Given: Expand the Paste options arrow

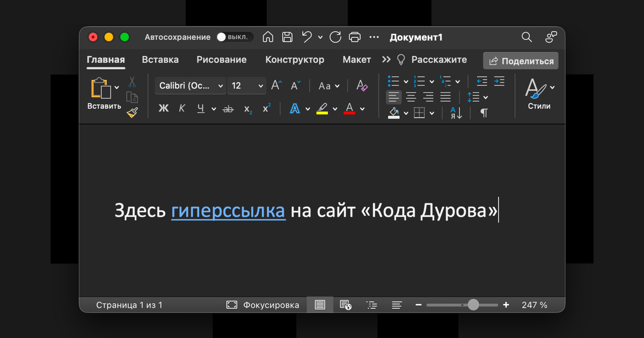Looking at the screenshot, I should coord(116,87).
